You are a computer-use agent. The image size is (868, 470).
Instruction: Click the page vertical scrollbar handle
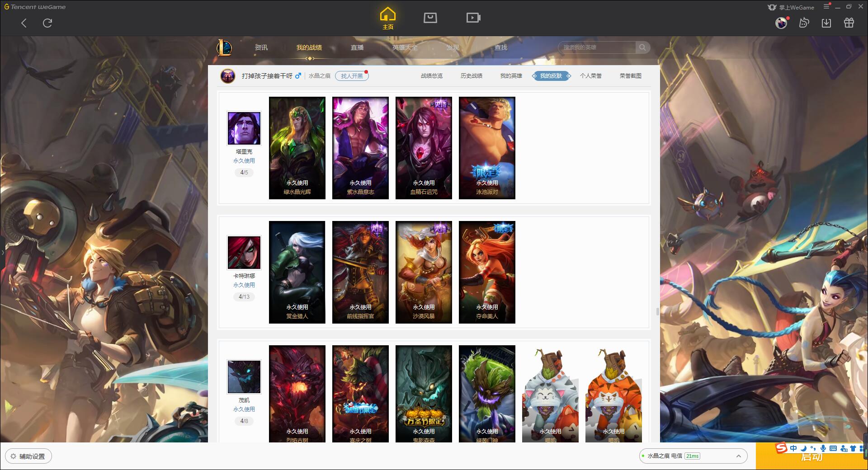657,311
